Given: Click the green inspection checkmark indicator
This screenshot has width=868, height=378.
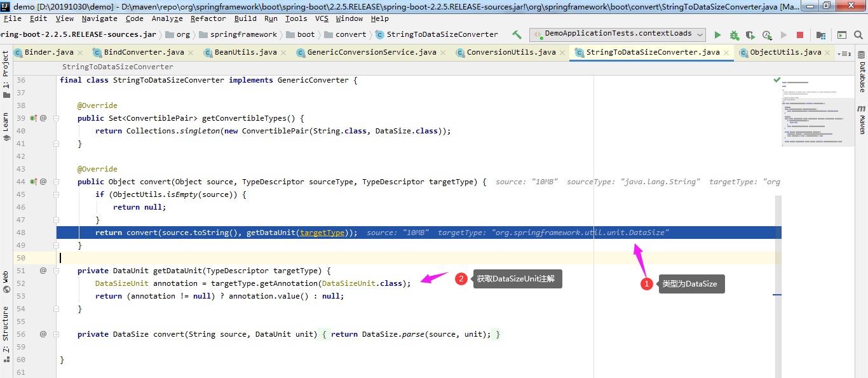Looking at the screenshot, I should 776,80.
